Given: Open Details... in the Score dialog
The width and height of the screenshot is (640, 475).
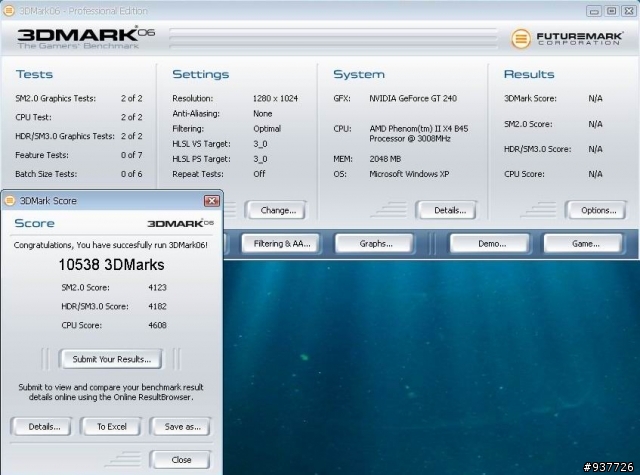Looking at the screenshot, I should pyautogui.click(x=44, y=427).
